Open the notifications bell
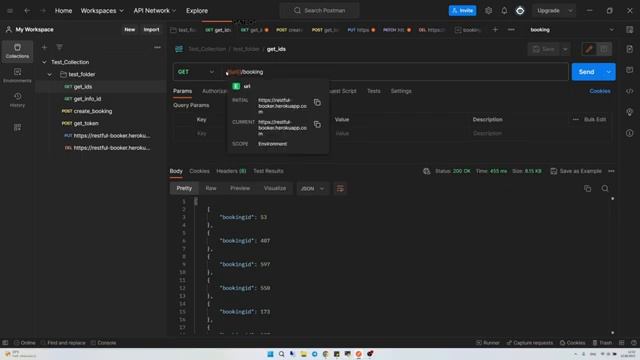This screenshot has width=640, height=360. pos(504,11)
